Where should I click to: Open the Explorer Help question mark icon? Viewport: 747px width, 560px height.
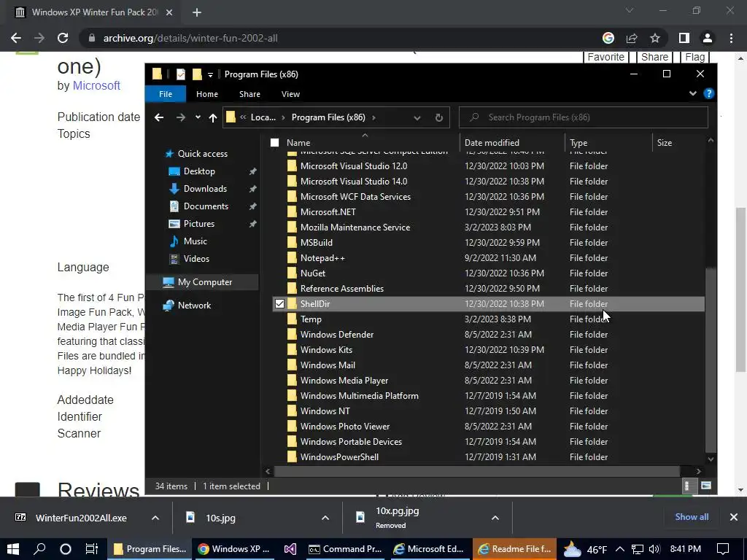point(709,94)
